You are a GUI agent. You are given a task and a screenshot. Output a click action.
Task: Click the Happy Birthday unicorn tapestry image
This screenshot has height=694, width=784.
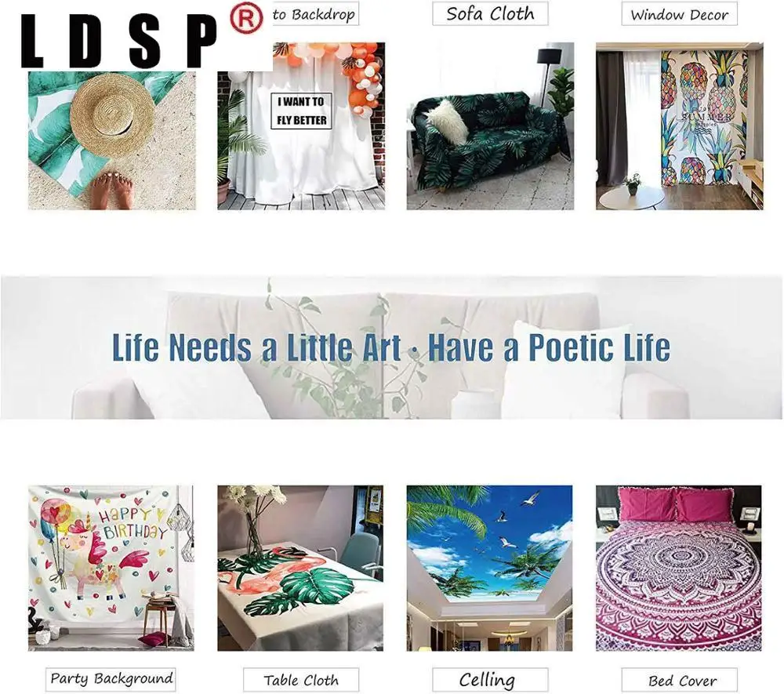[111, 568]
